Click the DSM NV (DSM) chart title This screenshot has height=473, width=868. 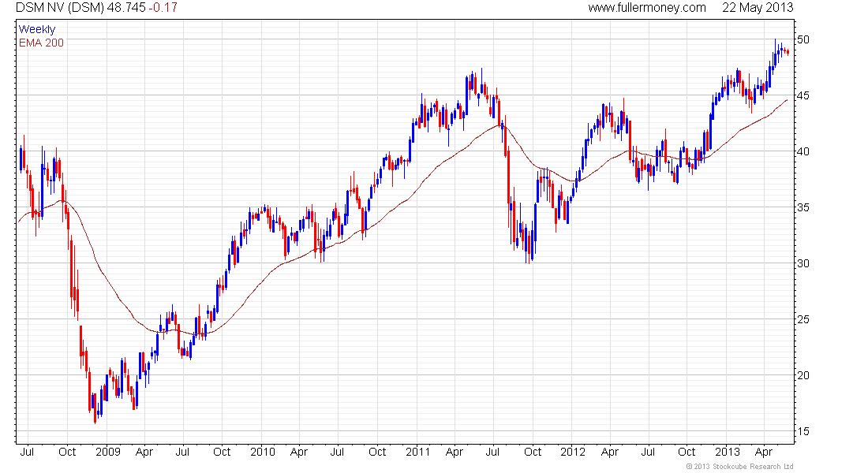(60, 8)
